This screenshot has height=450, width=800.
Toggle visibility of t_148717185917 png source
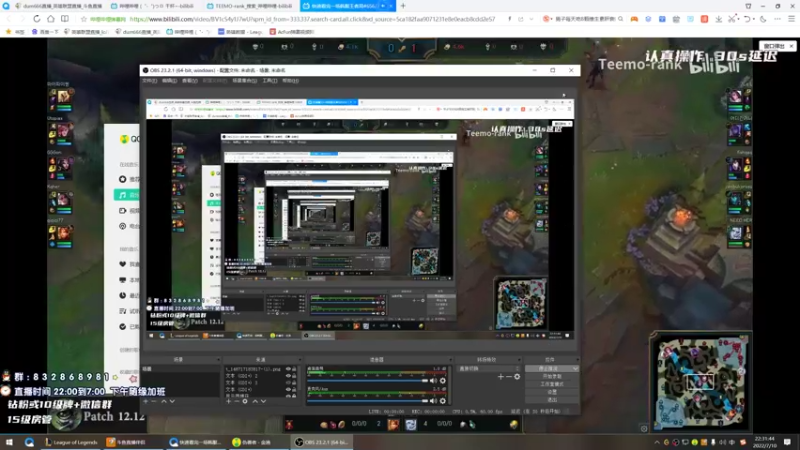pos(288,368)
